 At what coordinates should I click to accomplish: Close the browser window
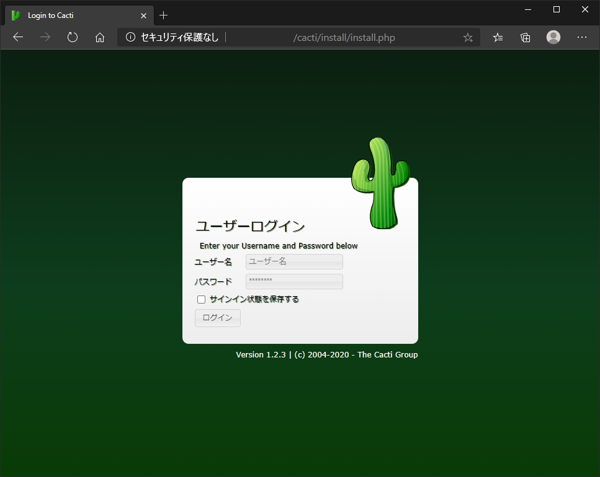585,10
